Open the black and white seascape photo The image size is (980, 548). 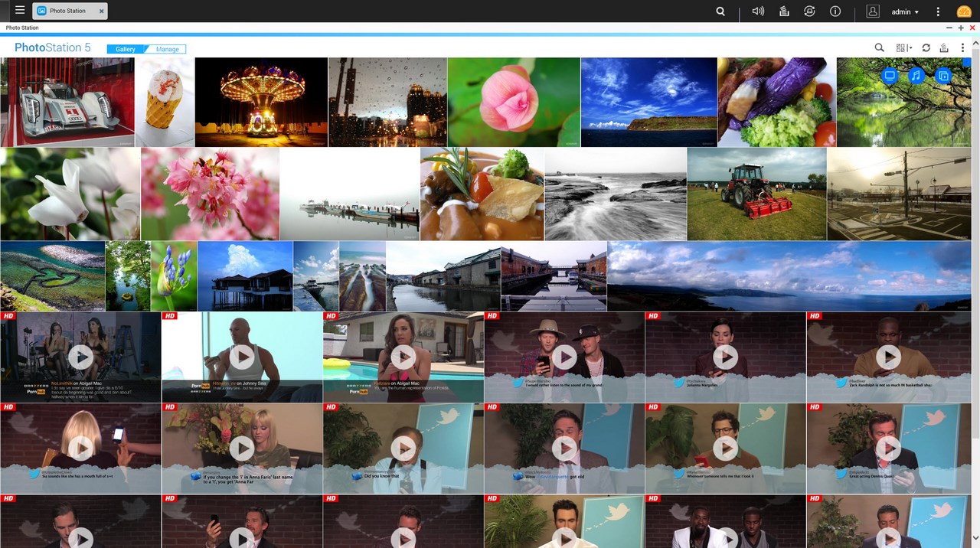tap(616, 194)
